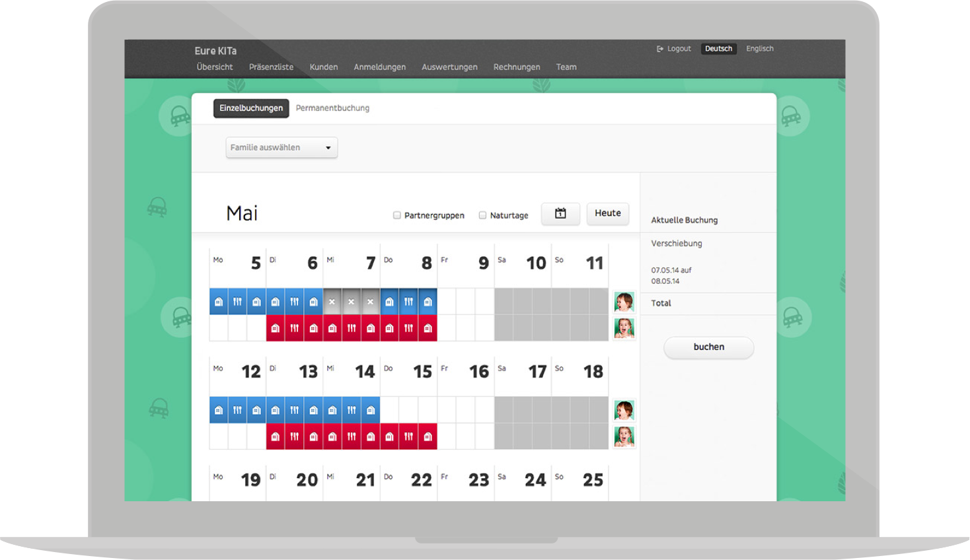This screenshot has width=970, height=560.
Task: Click the Heute button
Action: point(607,213)
